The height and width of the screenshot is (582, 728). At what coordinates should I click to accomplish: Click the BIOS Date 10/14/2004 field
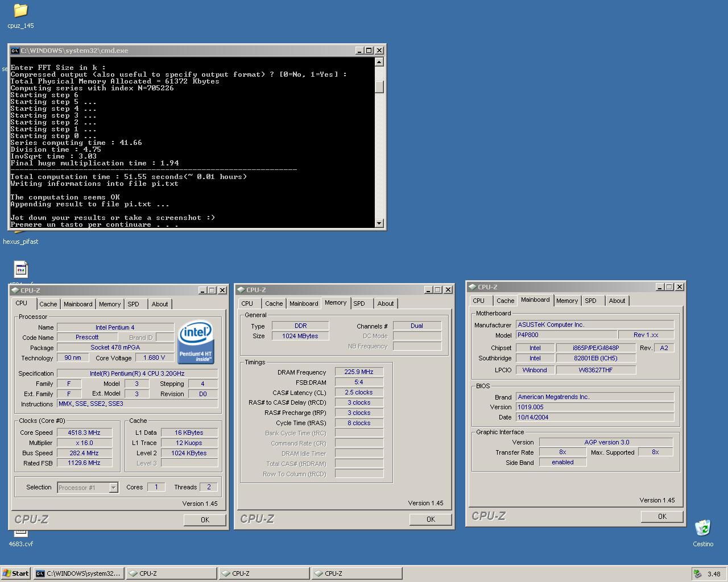(x=595, y=417)
